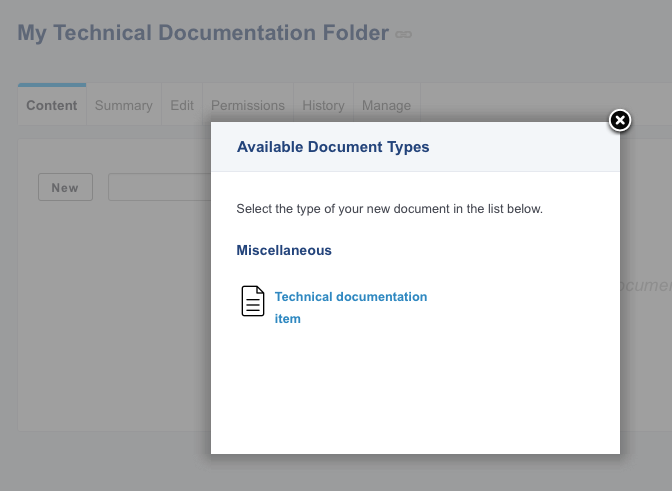Click the Available Document Types heading
672x491 pixels.
[333, 147]
